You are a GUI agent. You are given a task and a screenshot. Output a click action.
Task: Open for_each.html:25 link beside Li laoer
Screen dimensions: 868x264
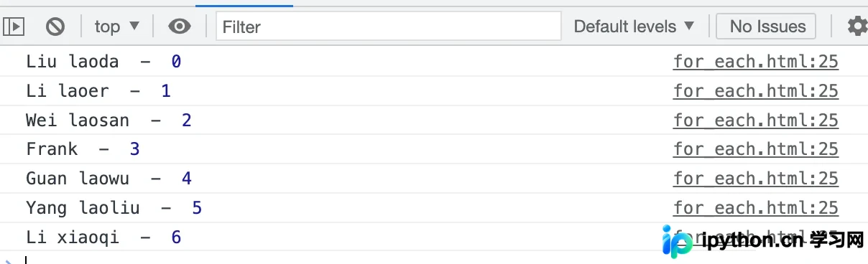pyautogui.click(x=756, y=91)
